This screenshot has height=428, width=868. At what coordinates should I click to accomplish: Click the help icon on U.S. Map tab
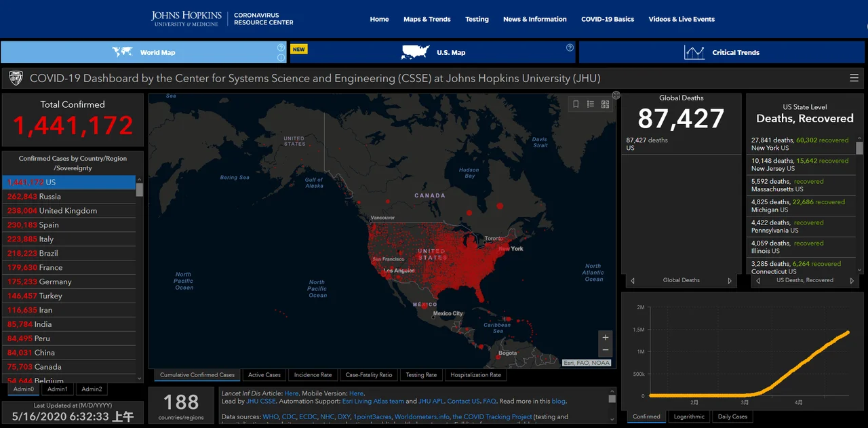point(570,47)
